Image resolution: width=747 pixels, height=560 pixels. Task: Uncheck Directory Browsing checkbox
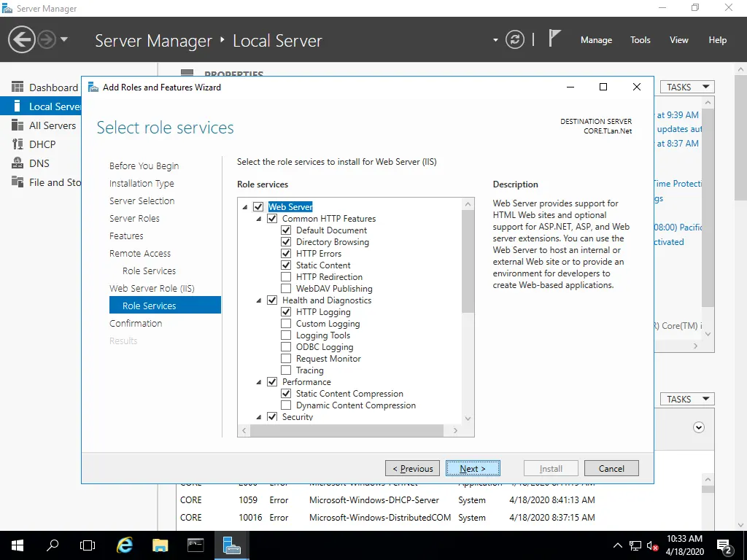[x=286, y=242]
